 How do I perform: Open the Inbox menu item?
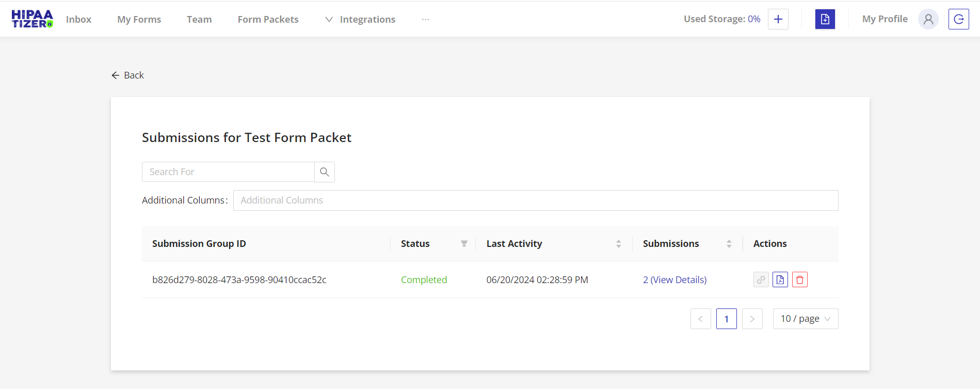click(x=78, y=19)
